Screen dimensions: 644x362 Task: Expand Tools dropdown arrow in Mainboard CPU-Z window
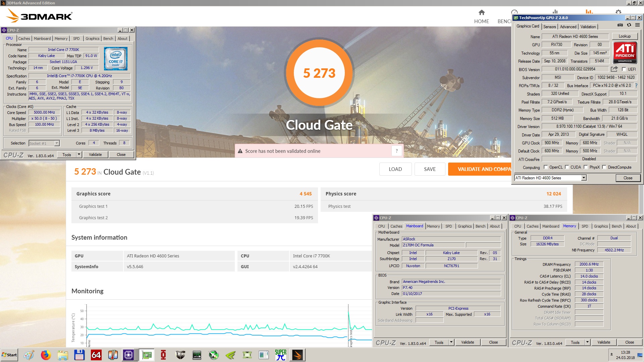(x=451, y=342)
